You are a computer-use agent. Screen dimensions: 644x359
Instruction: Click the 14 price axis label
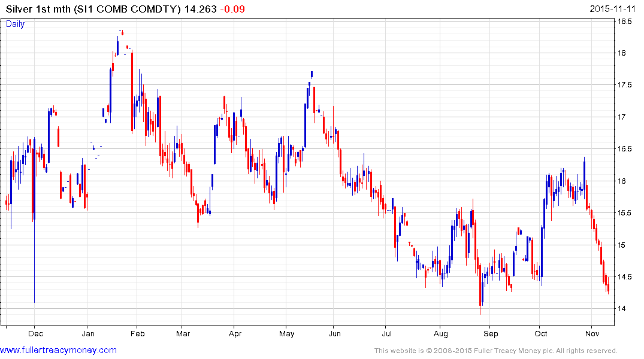622,309
